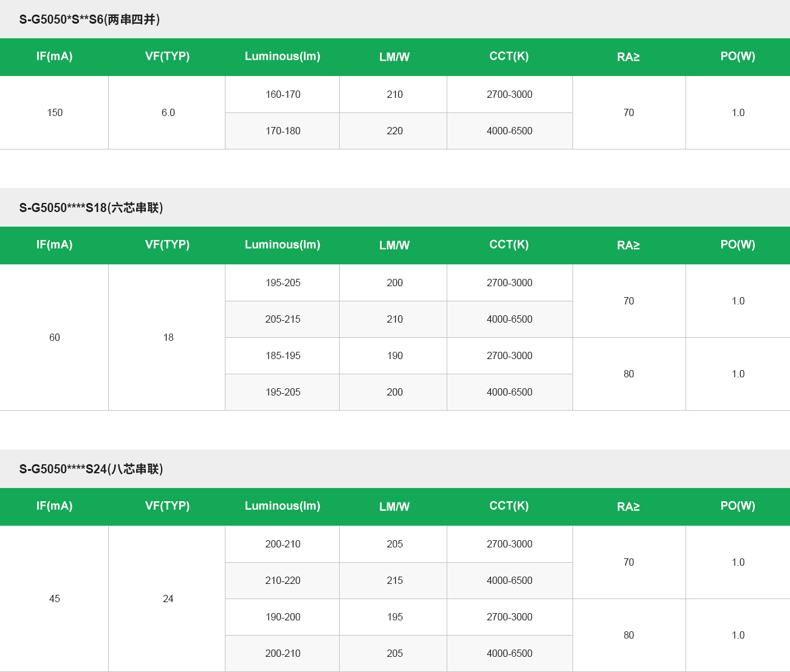
Task: Select the 45 IF(mA) cell
Action: 55,598
